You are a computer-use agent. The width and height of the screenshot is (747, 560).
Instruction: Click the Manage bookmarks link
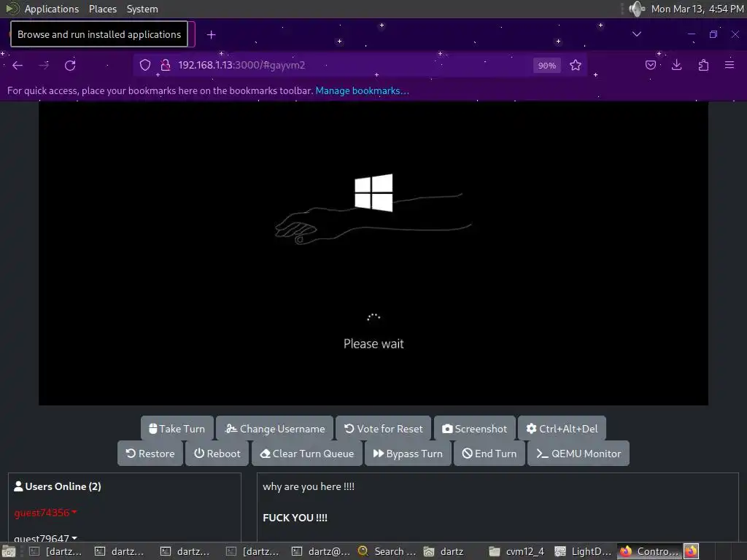tap(362, 90)
